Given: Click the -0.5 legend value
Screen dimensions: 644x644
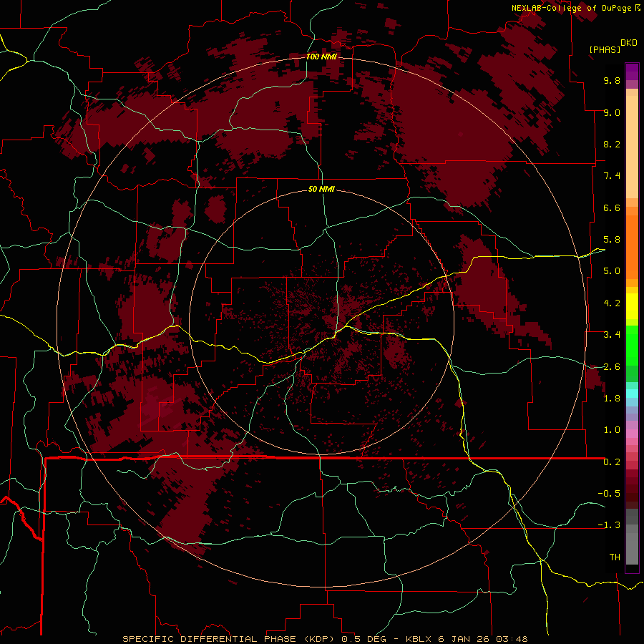Looking at the screenshot, I should pyautogui.click(x=609, y=494).
